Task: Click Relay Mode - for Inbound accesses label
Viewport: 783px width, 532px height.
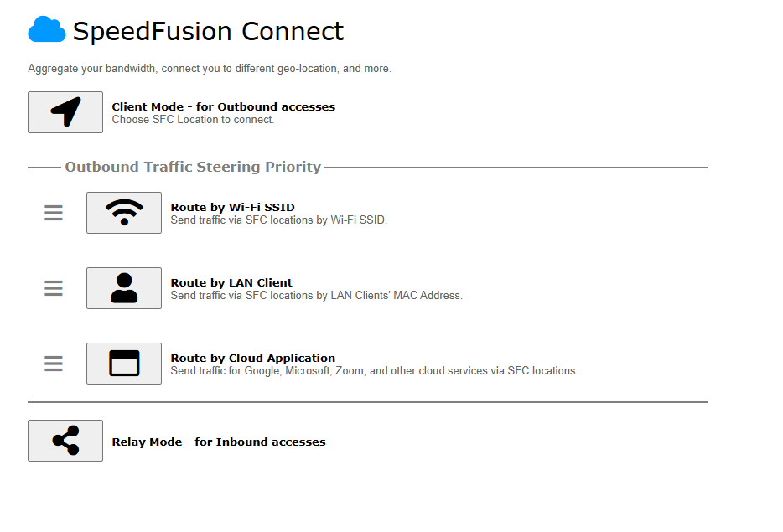Action: coord(219,442)
